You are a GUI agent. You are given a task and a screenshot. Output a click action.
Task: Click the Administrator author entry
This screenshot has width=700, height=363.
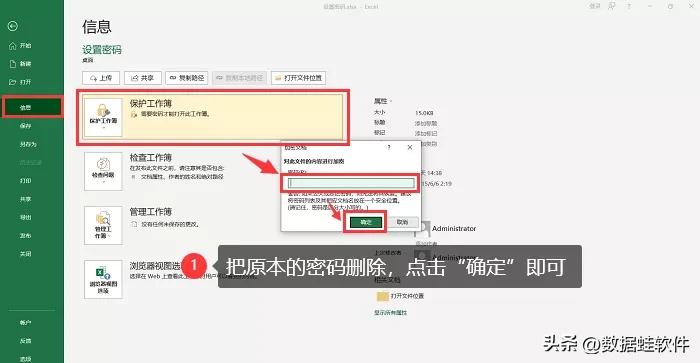445,229
